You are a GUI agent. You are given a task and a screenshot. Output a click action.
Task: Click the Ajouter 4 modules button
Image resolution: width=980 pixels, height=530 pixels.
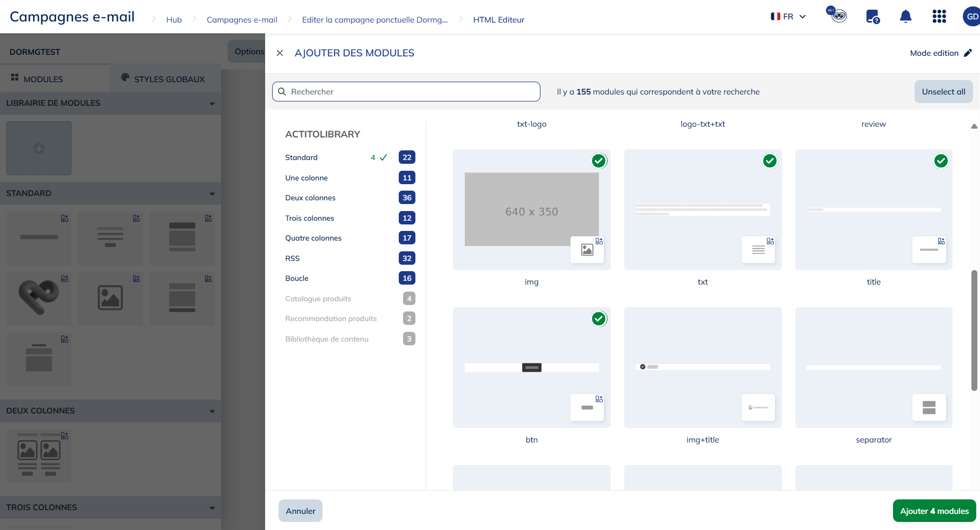coord(934,511)
